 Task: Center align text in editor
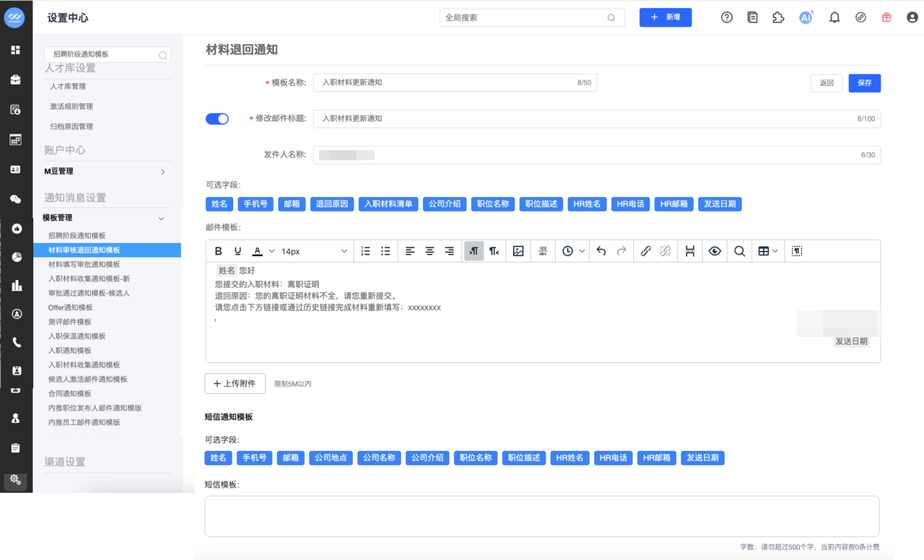tap(430, 251)
